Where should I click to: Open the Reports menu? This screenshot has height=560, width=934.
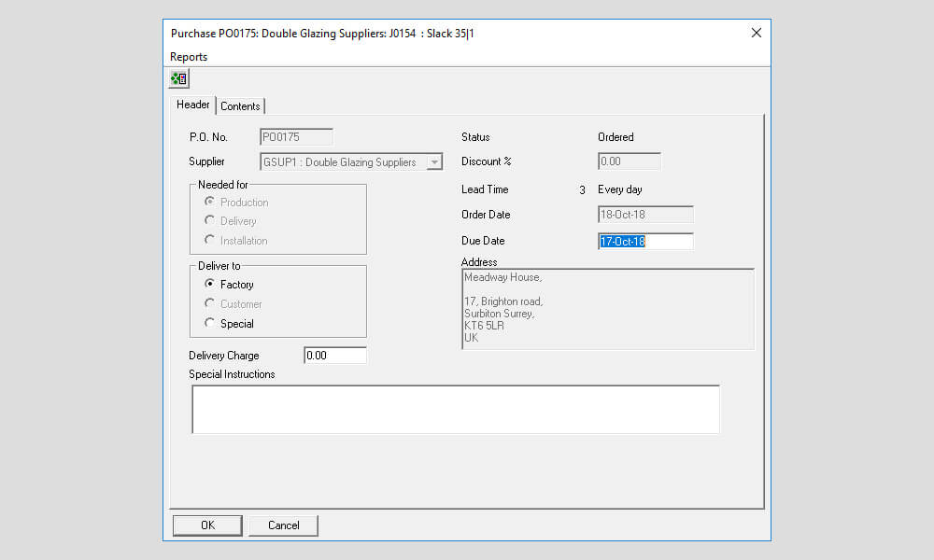(x=189, y=57)
